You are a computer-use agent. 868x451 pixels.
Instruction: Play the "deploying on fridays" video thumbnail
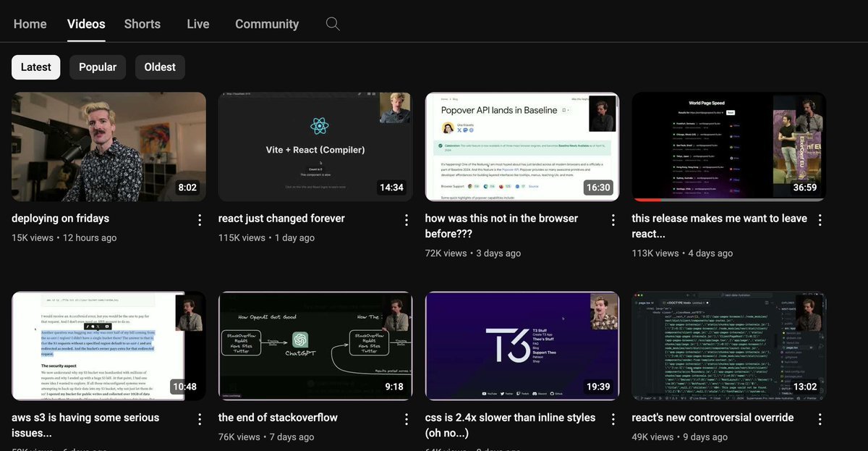click(x=109, y=146)
